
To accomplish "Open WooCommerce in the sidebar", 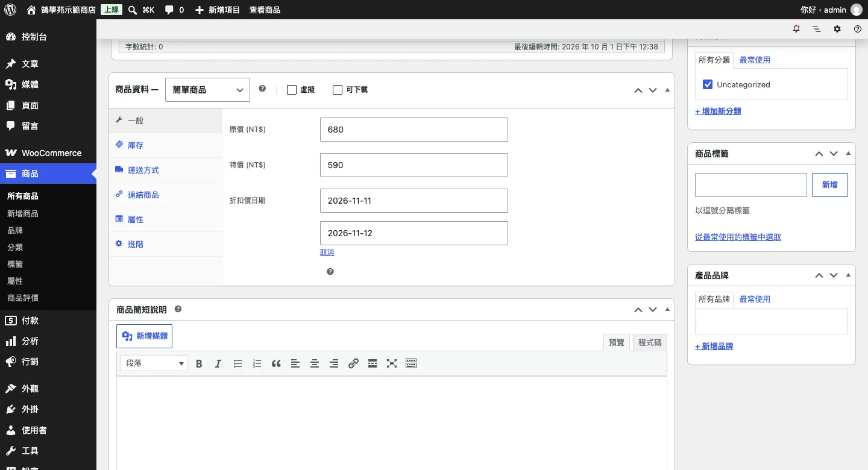I will (x=48, y=153).
